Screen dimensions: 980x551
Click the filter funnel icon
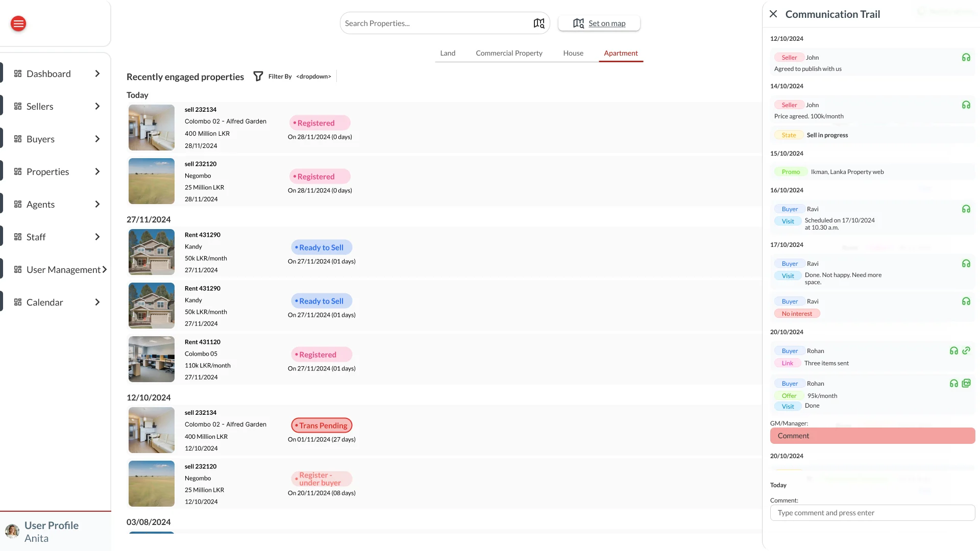(258, 77)
